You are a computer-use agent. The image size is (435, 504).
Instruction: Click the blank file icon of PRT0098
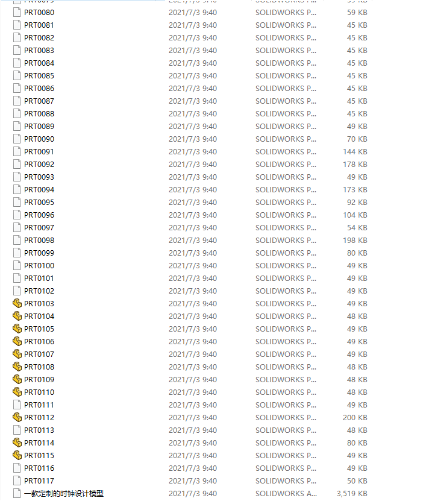pos(17,240)
